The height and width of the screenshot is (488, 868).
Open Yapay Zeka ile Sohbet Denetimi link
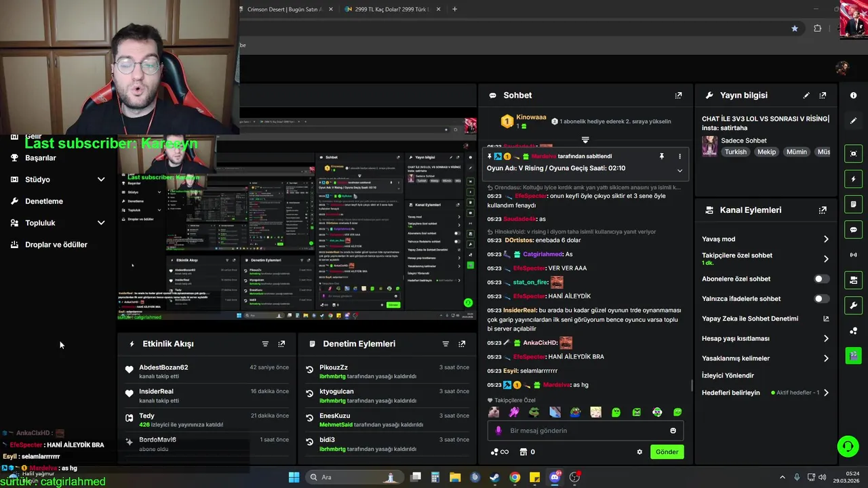click(765, 319)
